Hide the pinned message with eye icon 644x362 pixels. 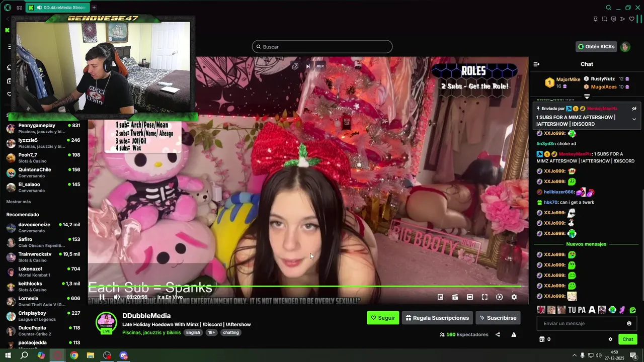coord(634,108)
